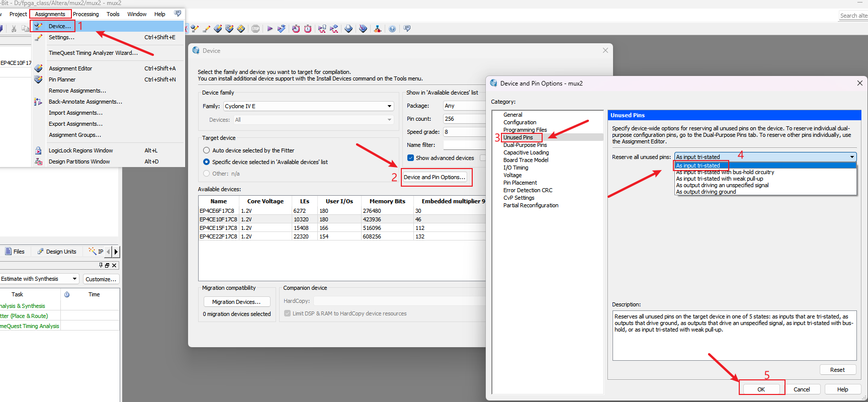The height and width of the screenshot is (402, 868).
Task: Click the Cut scissors toolbar icon
Action: coord(14,29)
